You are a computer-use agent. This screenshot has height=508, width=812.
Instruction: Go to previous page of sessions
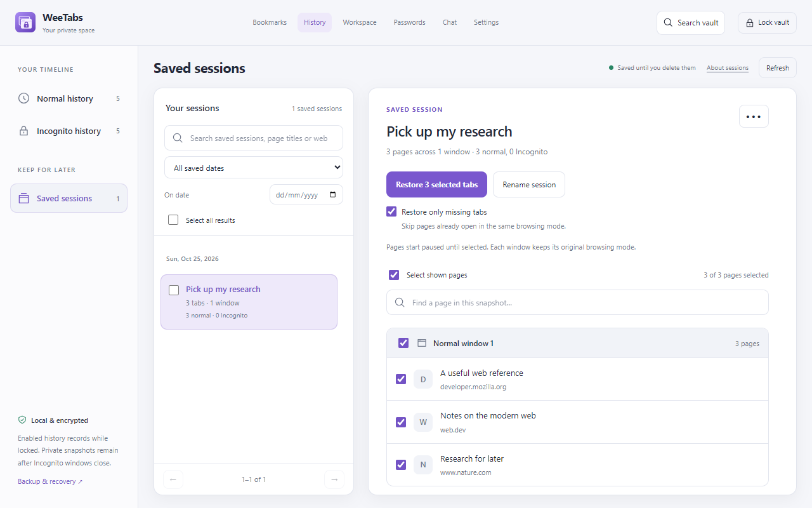tap(173, 479)
